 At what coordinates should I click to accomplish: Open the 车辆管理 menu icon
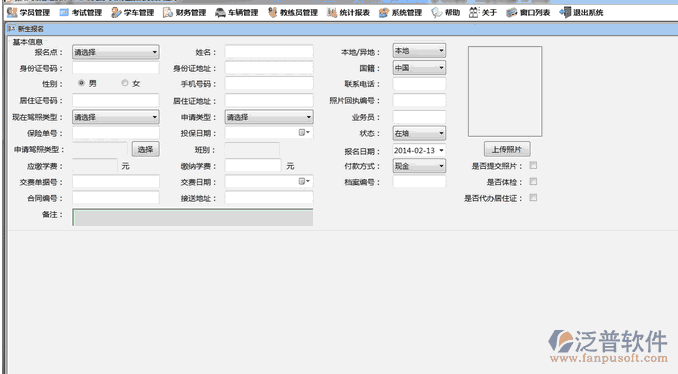(221, 13)
